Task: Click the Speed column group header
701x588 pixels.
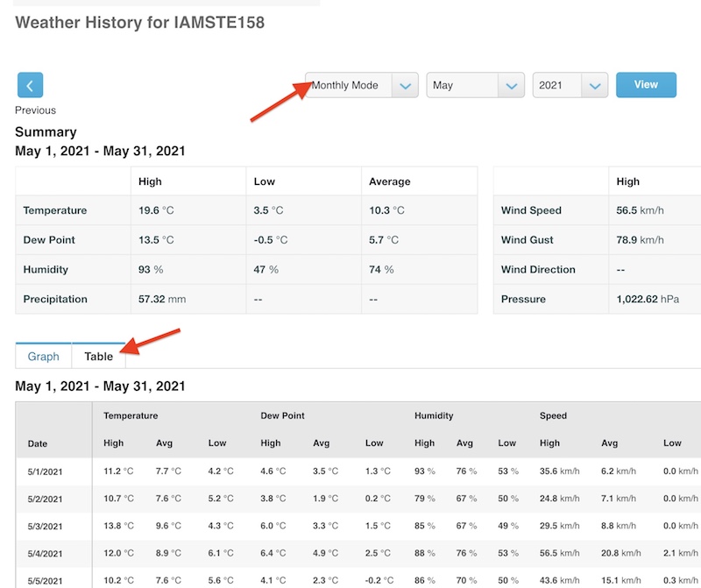Action: point(553,415)
